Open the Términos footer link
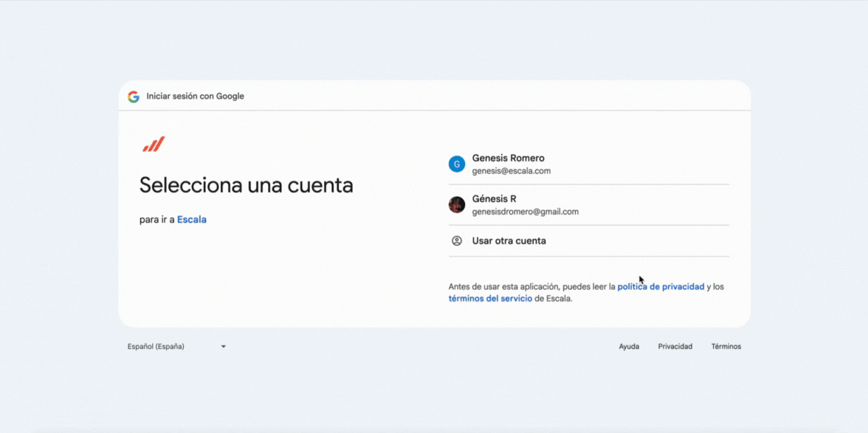Screen dimensions: 868x433 coord(726,347)
